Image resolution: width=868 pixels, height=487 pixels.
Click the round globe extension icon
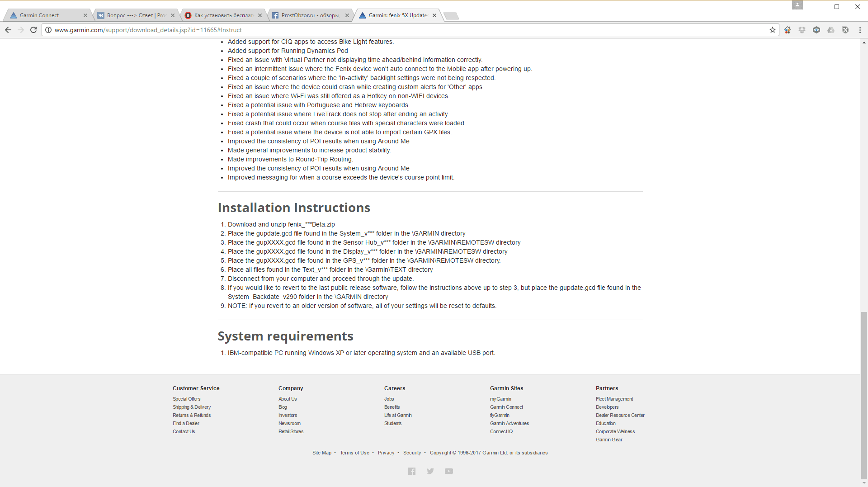[845, 30]
